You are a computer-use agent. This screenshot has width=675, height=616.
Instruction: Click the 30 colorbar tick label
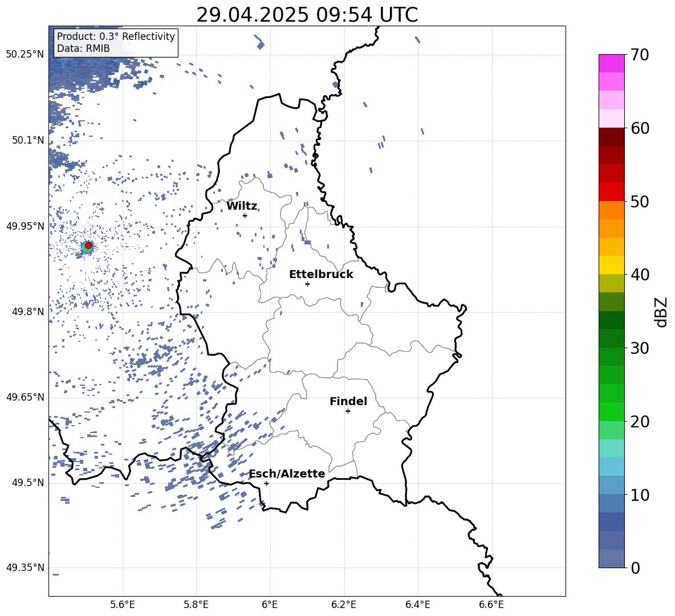[640, 348]
